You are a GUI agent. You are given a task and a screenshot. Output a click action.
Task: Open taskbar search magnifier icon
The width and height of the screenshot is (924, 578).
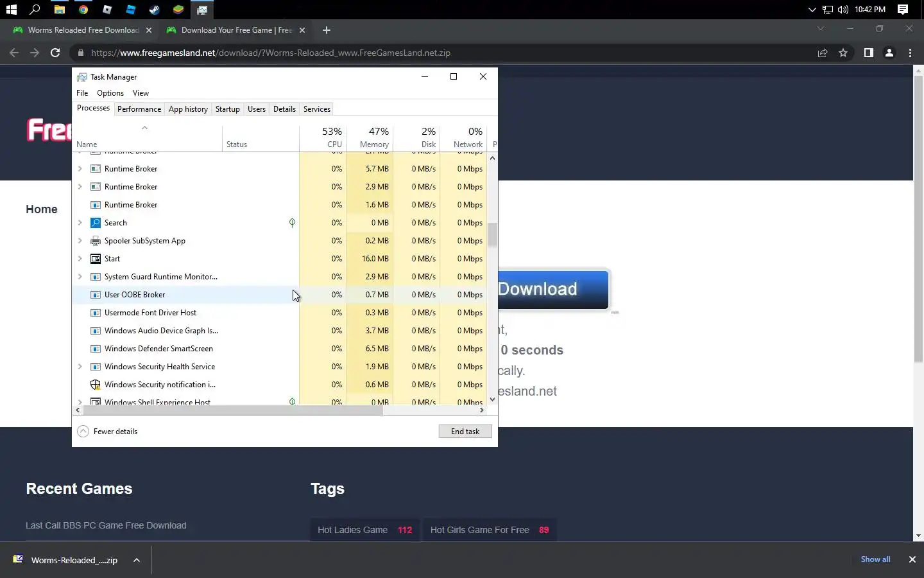(35, 10)
